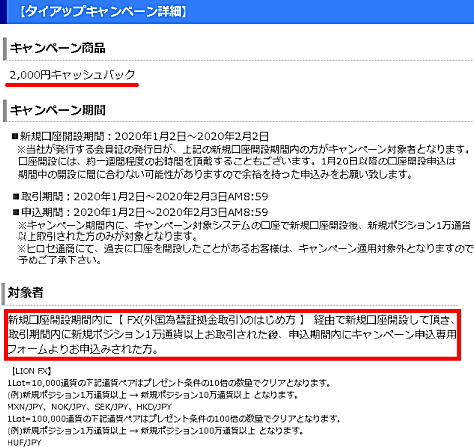Click the MXN/JPY currency pair list line
This screenshot has height=447, width=474.
tap(90, 407)
